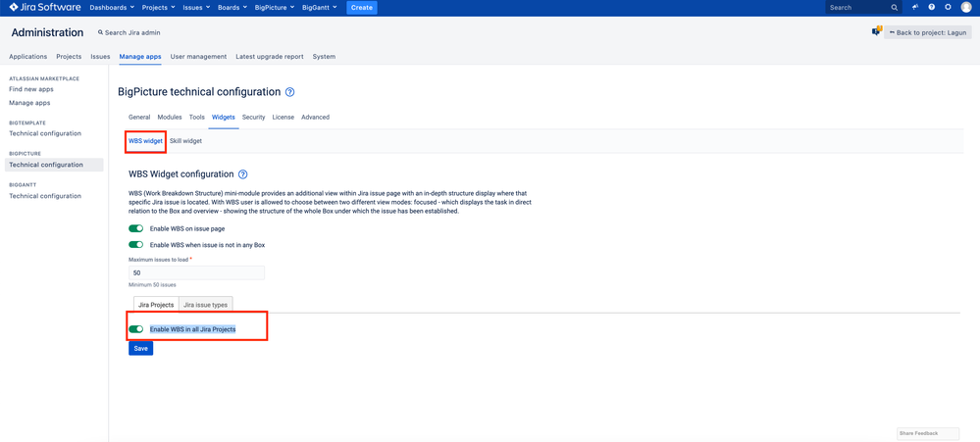
Task: Open the user profile avatar
Action: coord(966,8)
